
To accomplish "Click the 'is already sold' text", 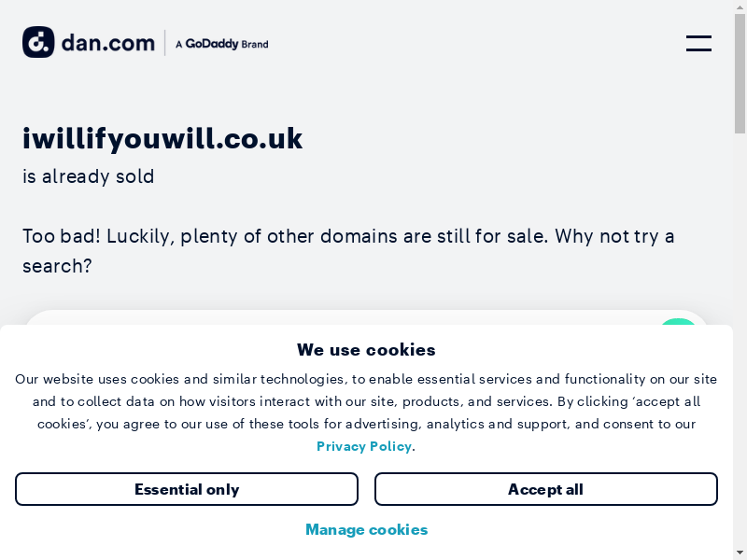I will coord(89,176).
